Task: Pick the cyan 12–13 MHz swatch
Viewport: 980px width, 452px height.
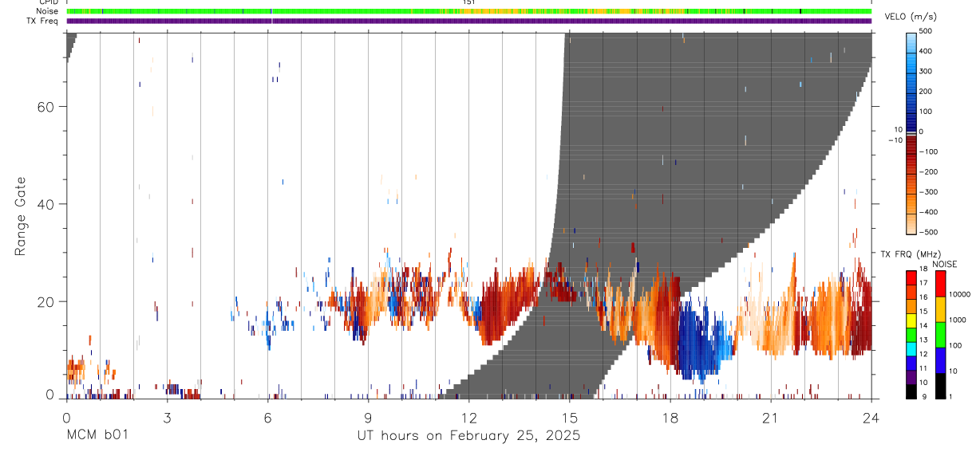Action: (x=911, y=349)
